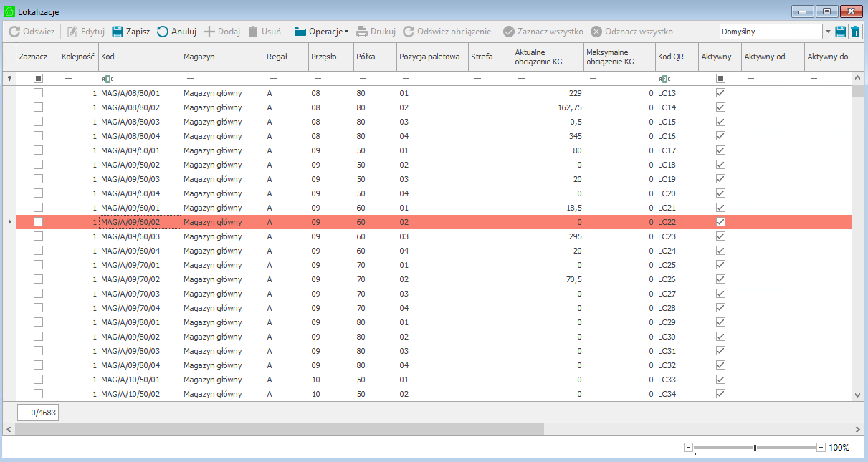Click the zoom slider handle
The image size is (868, 462).
pos(755,448)
